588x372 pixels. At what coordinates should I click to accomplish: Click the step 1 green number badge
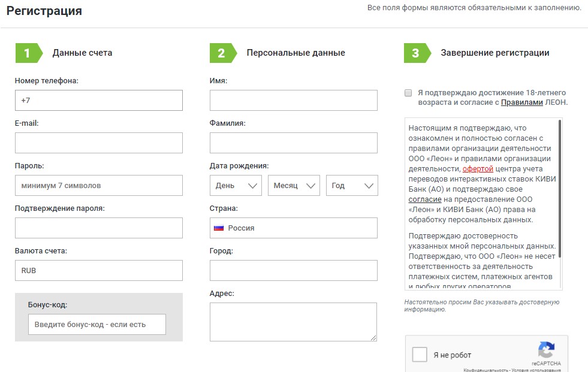point(27,53)
